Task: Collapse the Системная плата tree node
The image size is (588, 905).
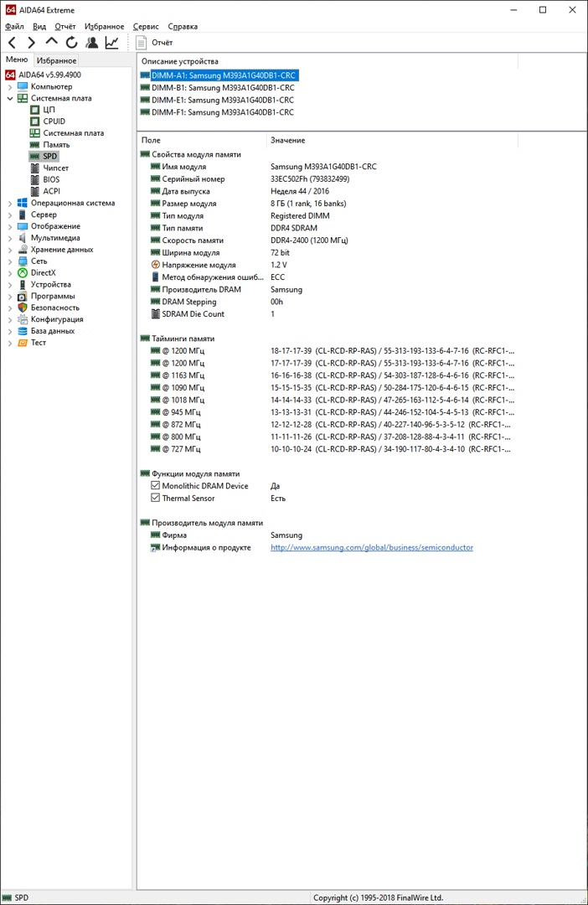Action: pos(10,98)
